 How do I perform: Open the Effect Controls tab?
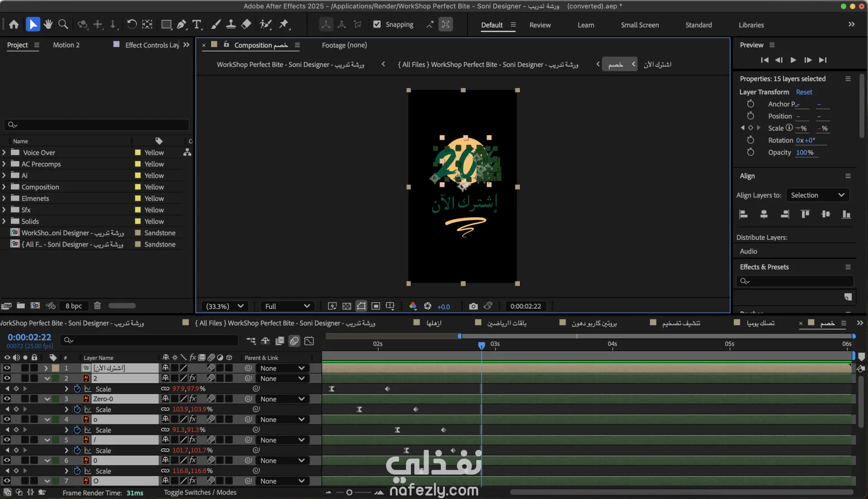click(x=152, y=45)
